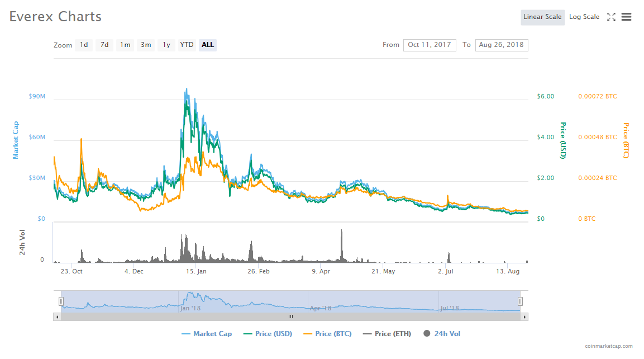
Task: Click the Market Cap axis title
Action: (x=16, y=140)
